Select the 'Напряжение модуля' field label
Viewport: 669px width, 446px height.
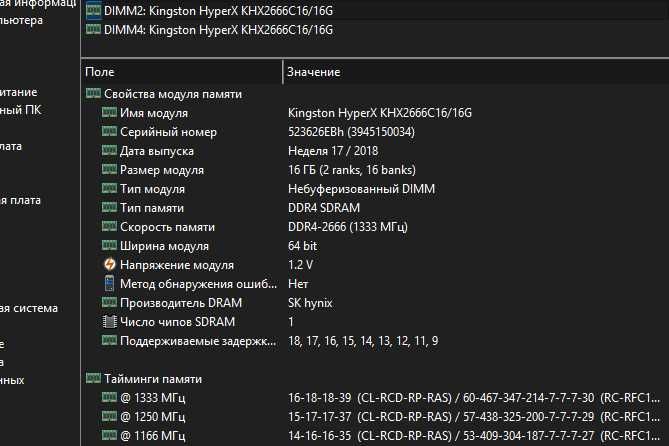pyautogui.click(x=177, y=265)
